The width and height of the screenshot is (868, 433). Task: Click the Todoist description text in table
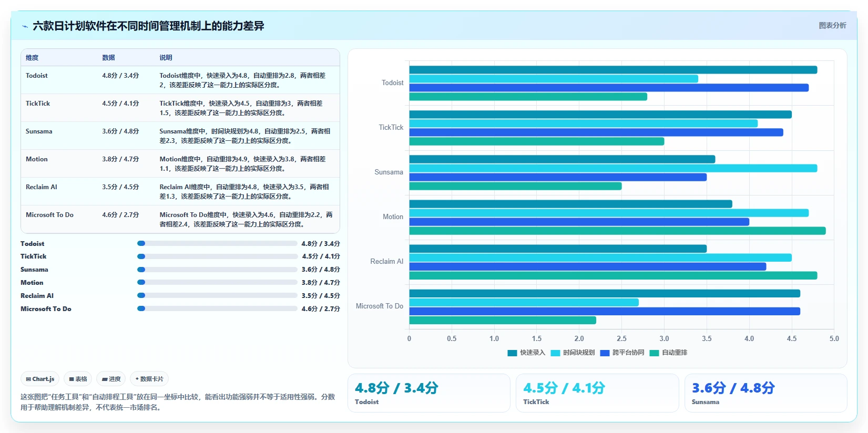(243, 80)
